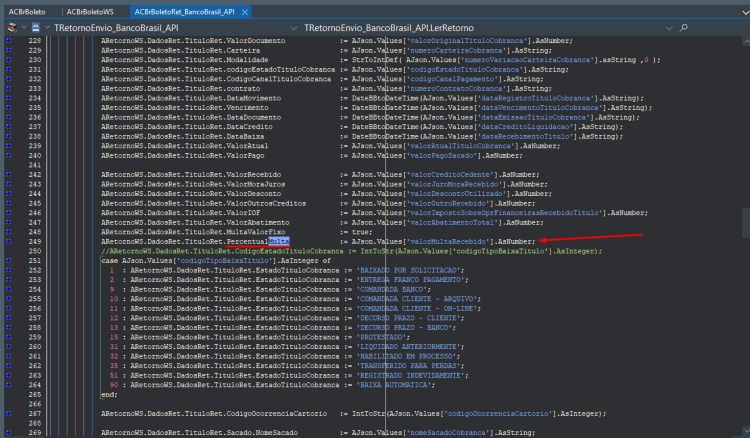Click 'TRANSFERIDO PARA PERDAS' string literal

click(408, 366)
